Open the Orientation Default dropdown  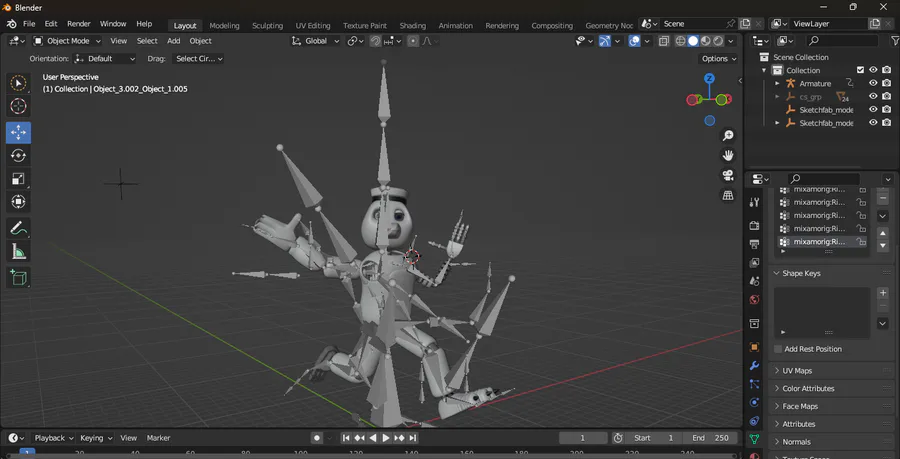pyautogui.click(x=105, y=59)
